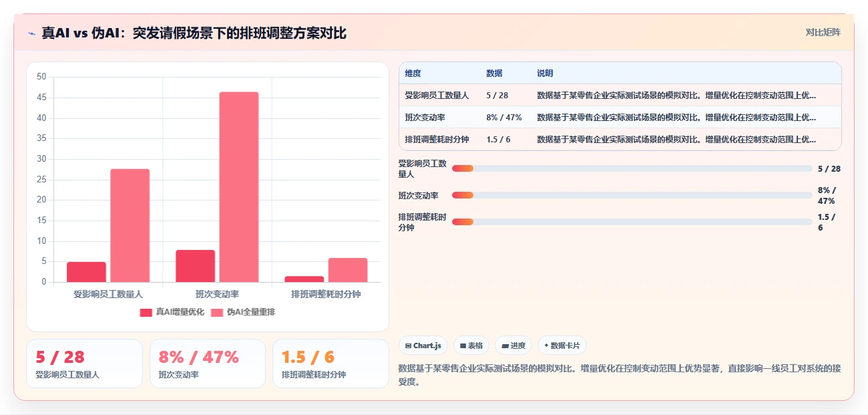
Task: Click the 维度 column header
Action: (x=413, y=74)
